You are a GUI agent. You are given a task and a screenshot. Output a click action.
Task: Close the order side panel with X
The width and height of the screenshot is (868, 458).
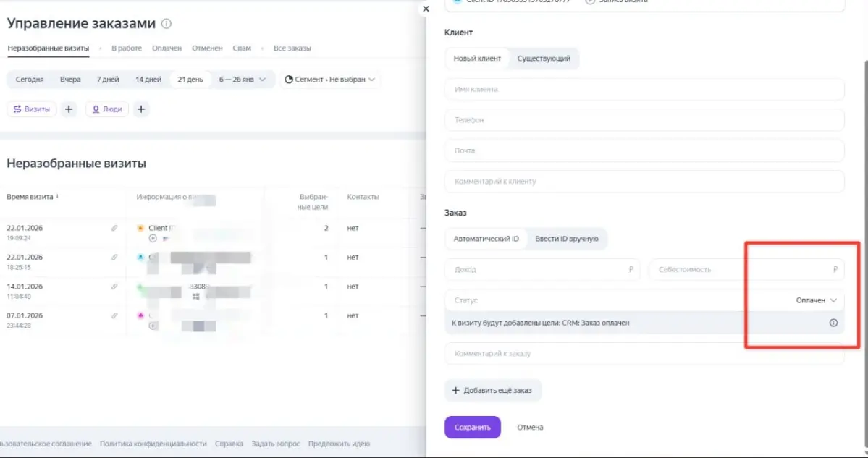426,9
